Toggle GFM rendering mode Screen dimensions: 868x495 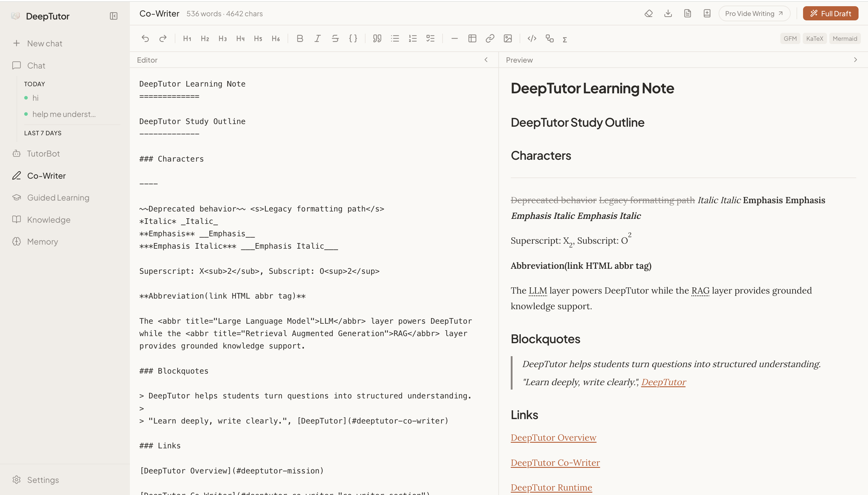coord(790,38)
